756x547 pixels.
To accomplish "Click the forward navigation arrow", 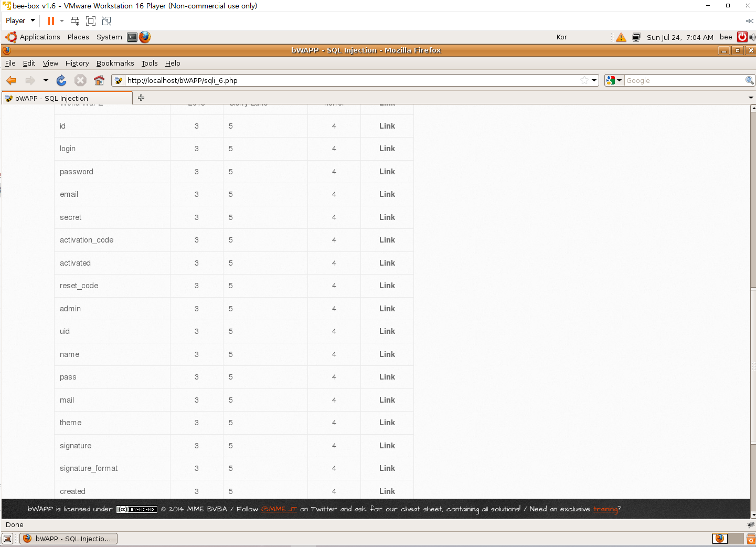I will (x=30, y=80).
